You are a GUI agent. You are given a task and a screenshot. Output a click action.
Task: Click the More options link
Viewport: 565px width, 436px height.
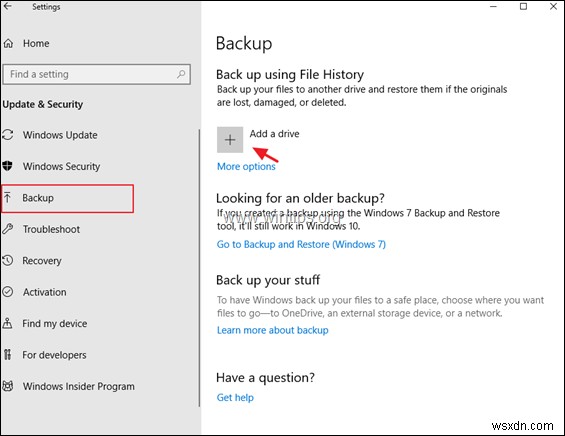pyautogui.click(x=246, y=166)
